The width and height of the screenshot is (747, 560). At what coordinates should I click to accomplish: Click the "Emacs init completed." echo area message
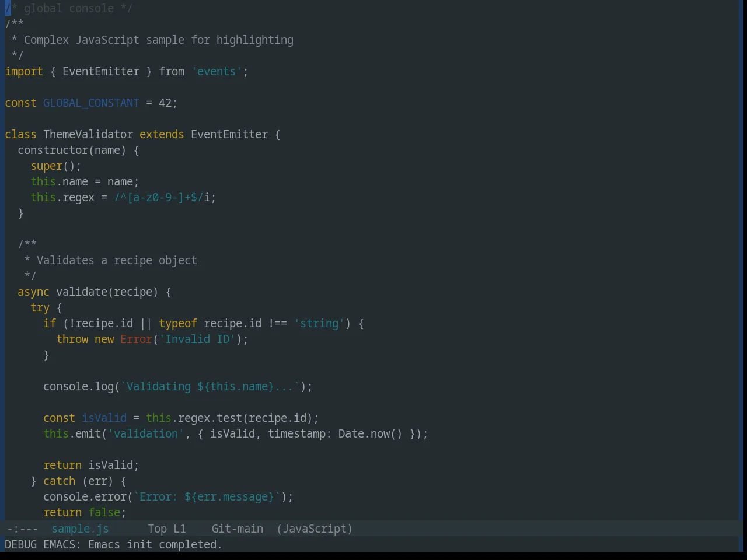click(155, 544)
